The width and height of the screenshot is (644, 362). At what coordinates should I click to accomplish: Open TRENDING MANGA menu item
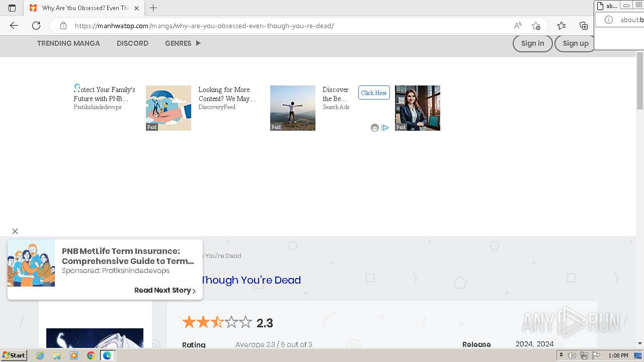(x=68, y=43)
